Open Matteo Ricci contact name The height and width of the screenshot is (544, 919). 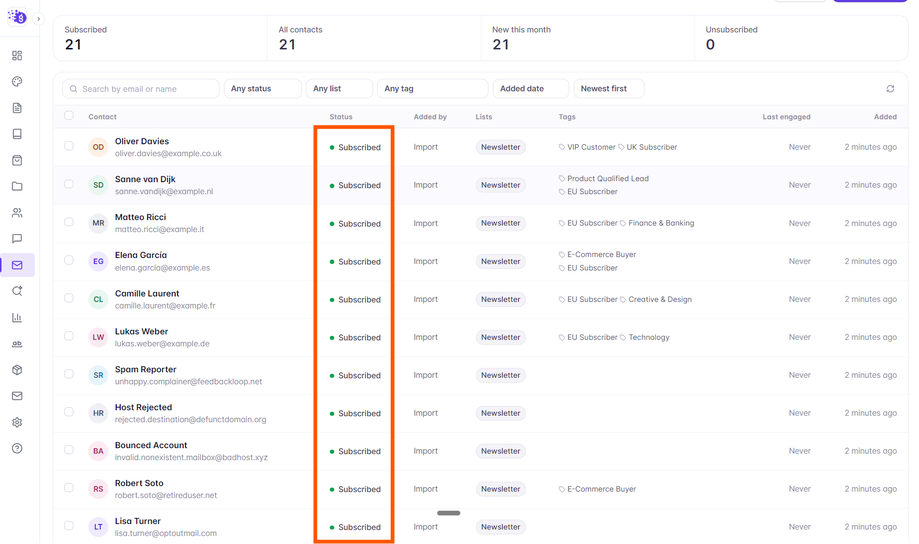pos(141,217)
